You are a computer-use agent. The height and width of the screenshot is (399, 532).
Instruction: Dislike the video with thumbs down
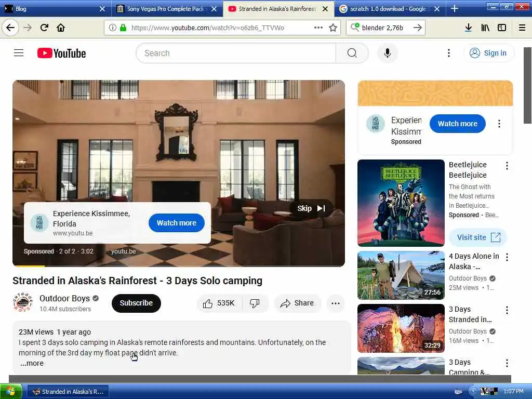255,303
